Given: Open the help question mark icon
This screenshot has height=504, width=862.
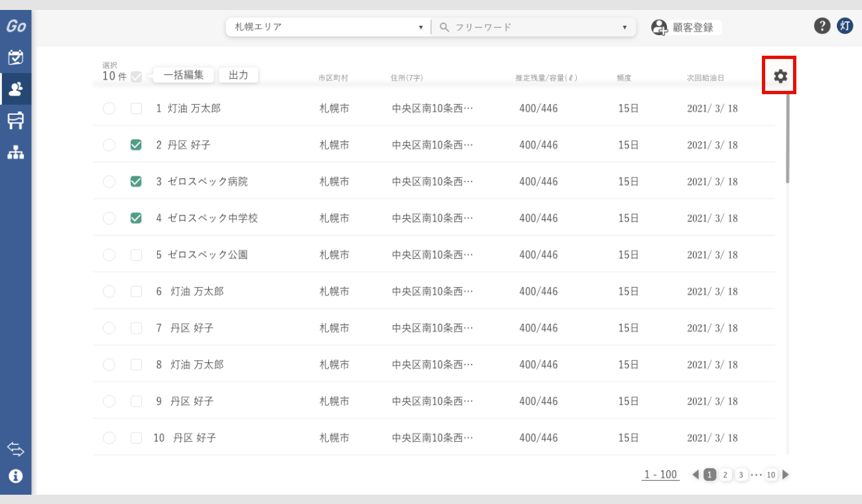Looking at the screenshot, I should click(x=822, y=26).
